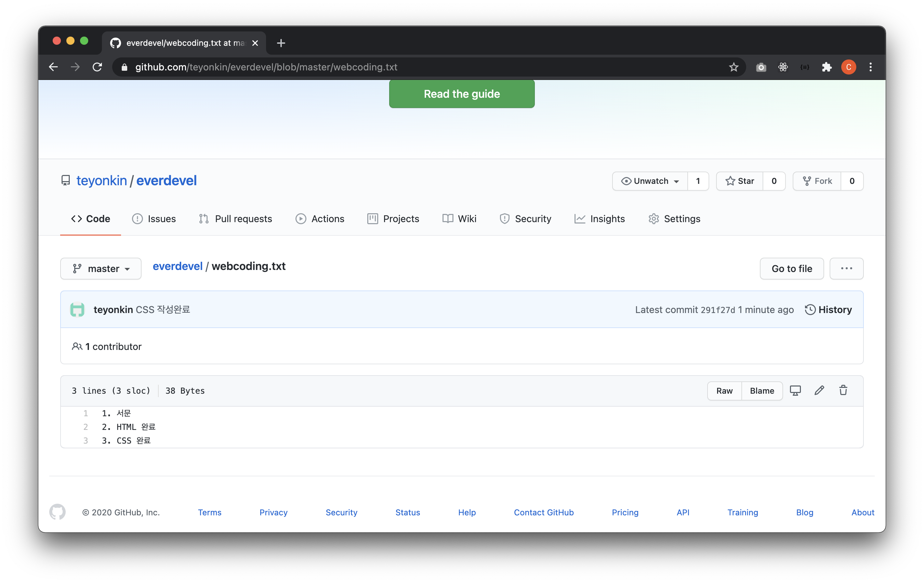The width and height of the screenshot is (924, 583).
Task: Expand the master branch selector
Action: pos(101,269)
